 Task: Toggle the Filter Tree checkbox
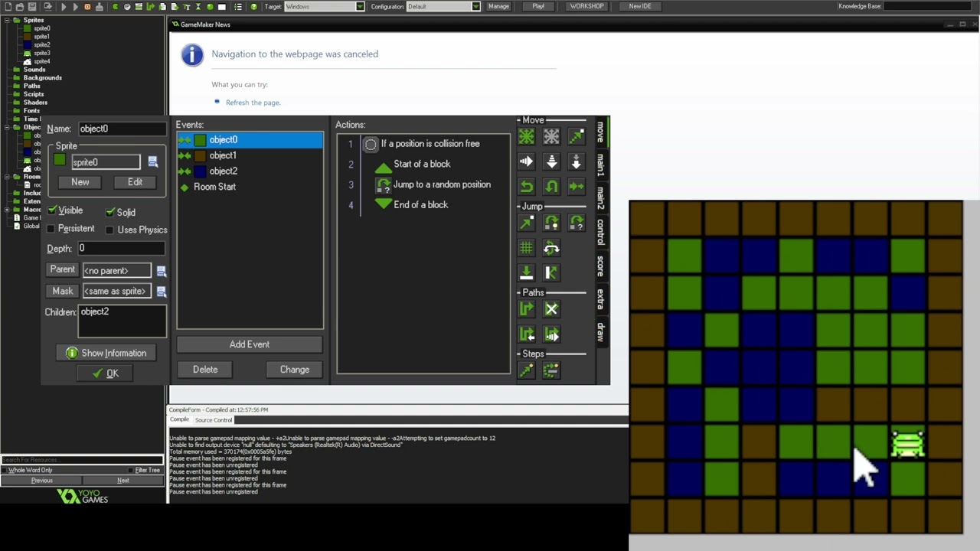coord(132,470)
